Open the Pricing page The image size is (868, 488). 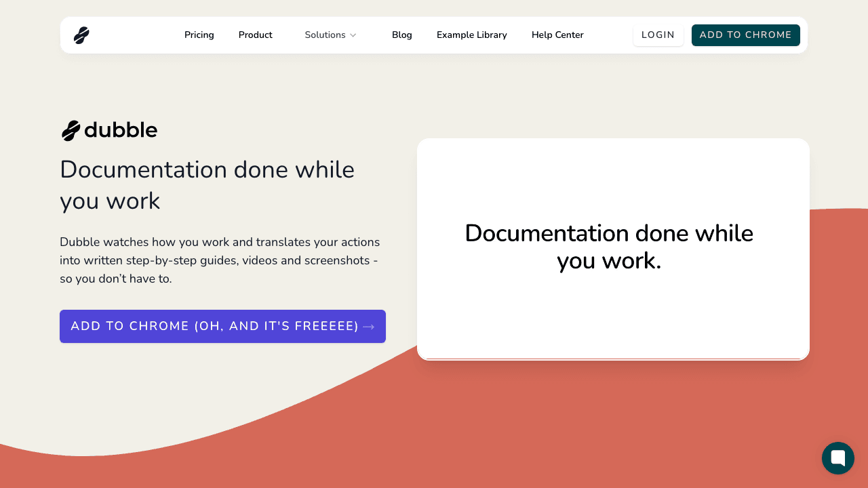(x=199, y=35)
